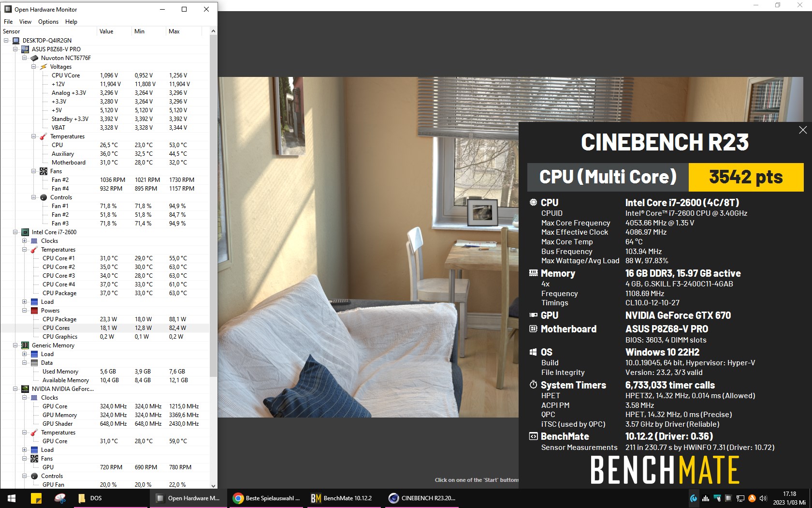Click the network tray icon
Screen dimensions: 812x508
[740, 498]
